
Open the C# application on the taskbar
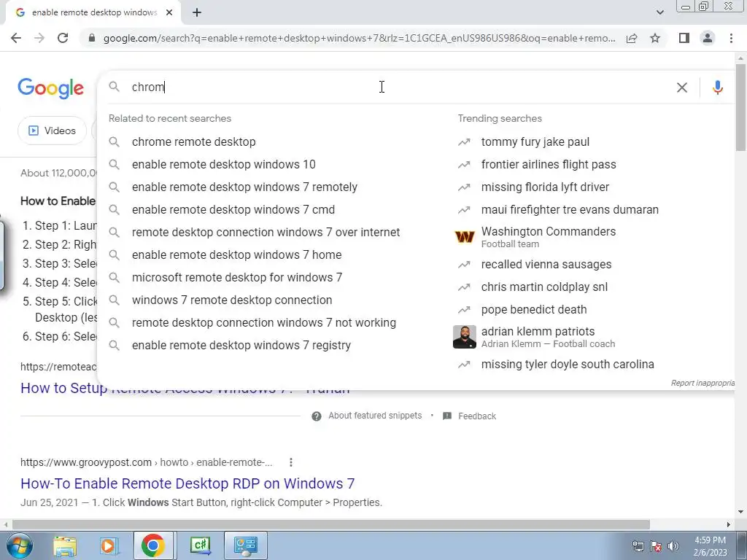tap(200, 545)
